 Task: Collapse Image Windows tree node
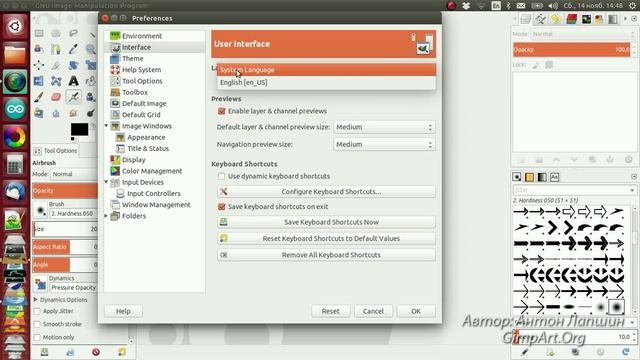(107, 126)
